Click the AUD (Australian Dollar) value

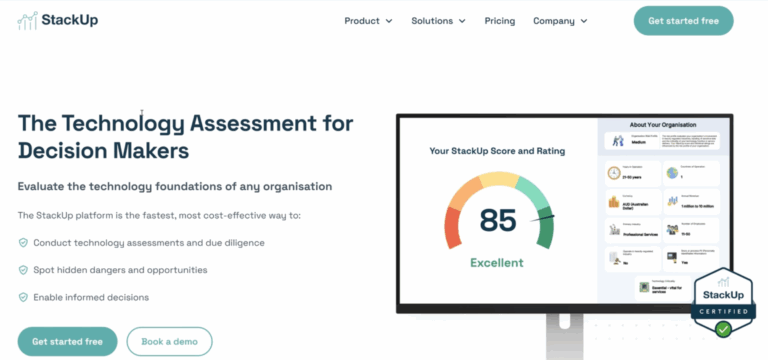pos(636,206)
